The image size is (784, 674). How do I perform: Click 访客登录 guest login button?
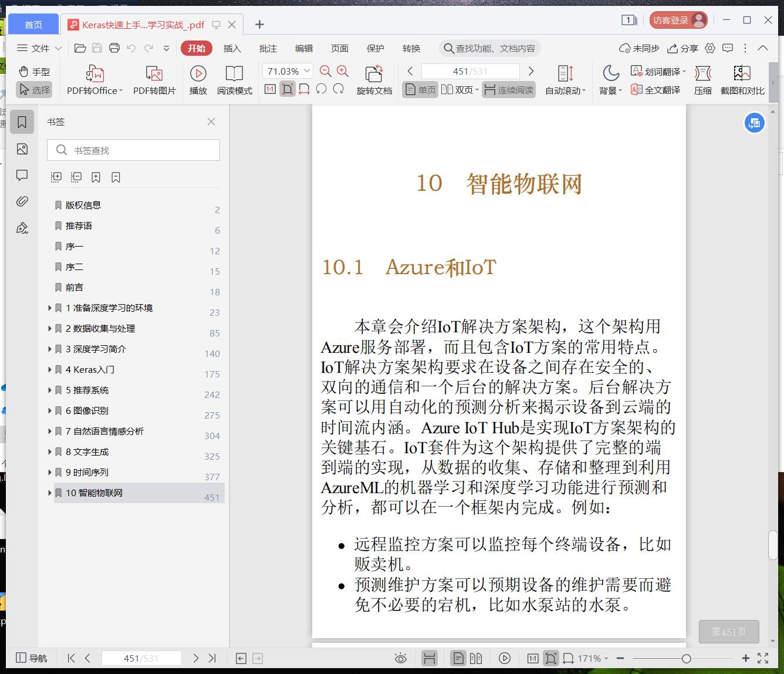(x=678, y=20)
